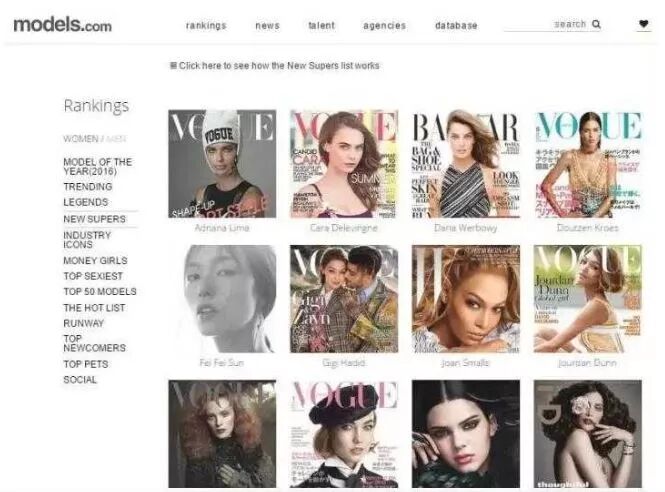Click the Joan Smalls name link

[x=465, y=363]
